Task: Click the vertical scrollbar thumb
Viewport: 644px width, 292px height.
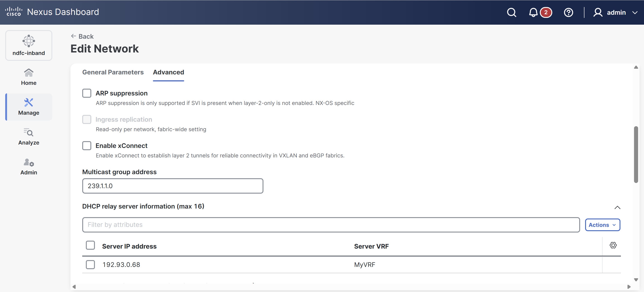Action: click(x=636, y=155)
